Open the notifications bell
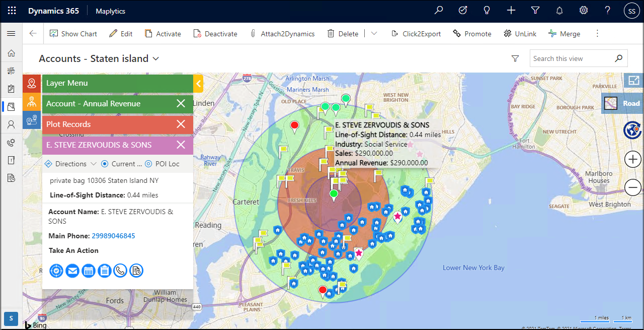Image resolution: width=644 pixels, height=330 pixels. [x=559, y=11]
